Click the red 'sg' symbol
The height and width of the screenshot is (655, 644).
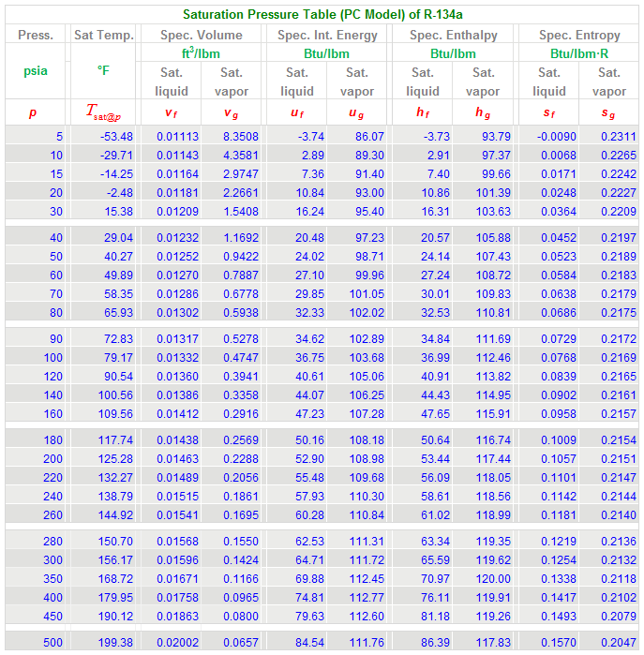[x=608, y=112]
